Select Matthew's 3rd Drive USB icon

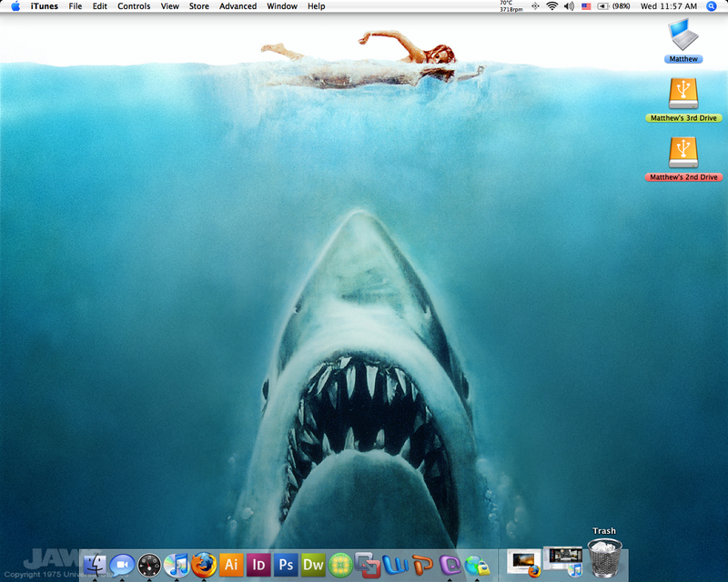click(x=683, y=94)
